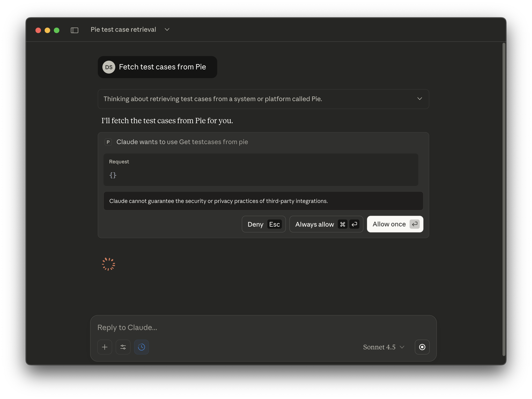Toggle the sidebar panel icon

(x=75, y=30)
